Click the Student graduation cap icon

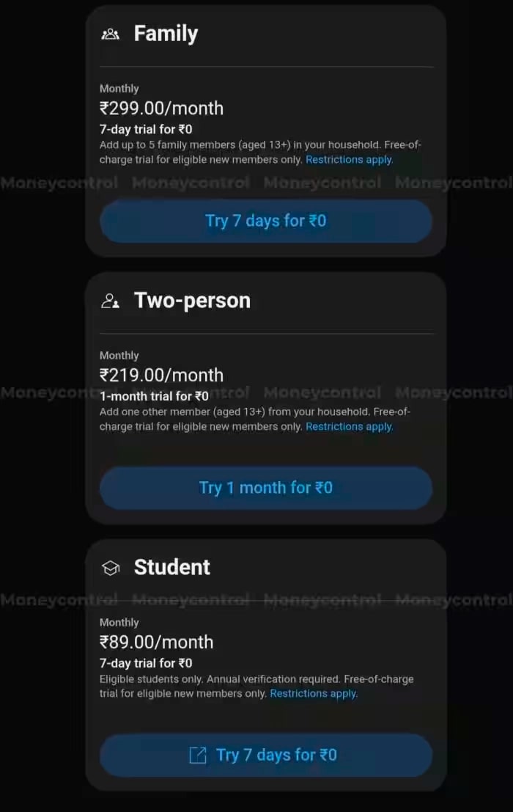coord(111,568)
